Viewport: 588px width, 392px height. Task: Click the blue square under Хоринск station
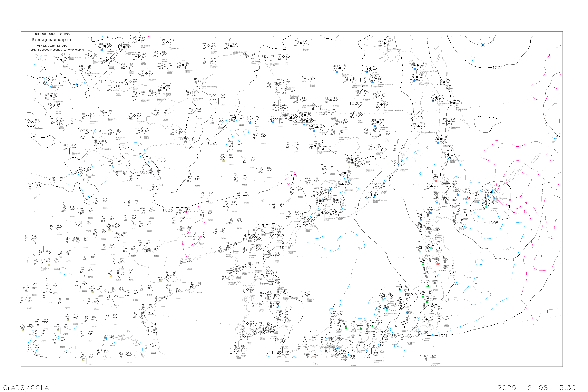102,50
